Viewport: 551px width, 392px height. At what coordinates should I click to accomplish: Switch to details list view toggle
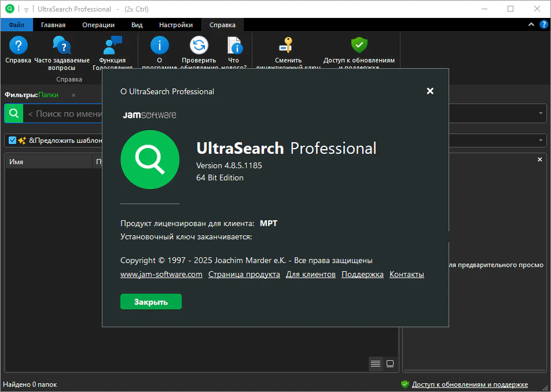coord(375,364)
